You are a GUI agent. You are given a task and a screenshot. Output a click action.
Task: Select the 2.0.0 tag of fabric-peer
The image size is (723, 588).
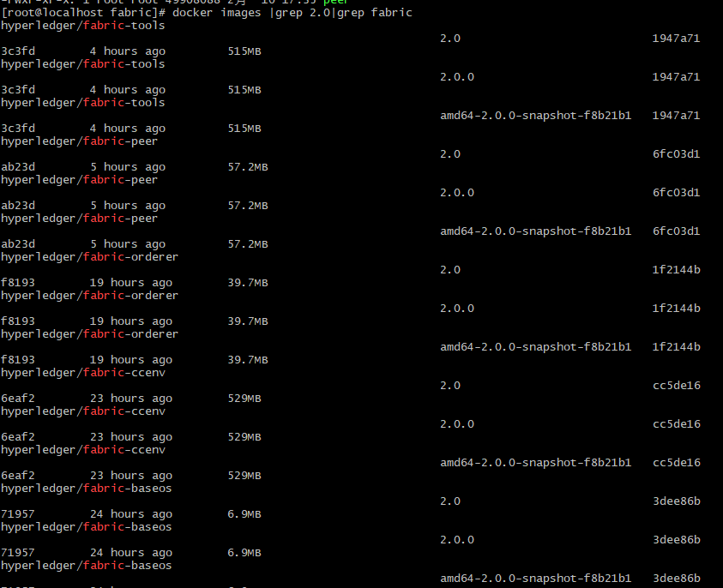point(457,193)
